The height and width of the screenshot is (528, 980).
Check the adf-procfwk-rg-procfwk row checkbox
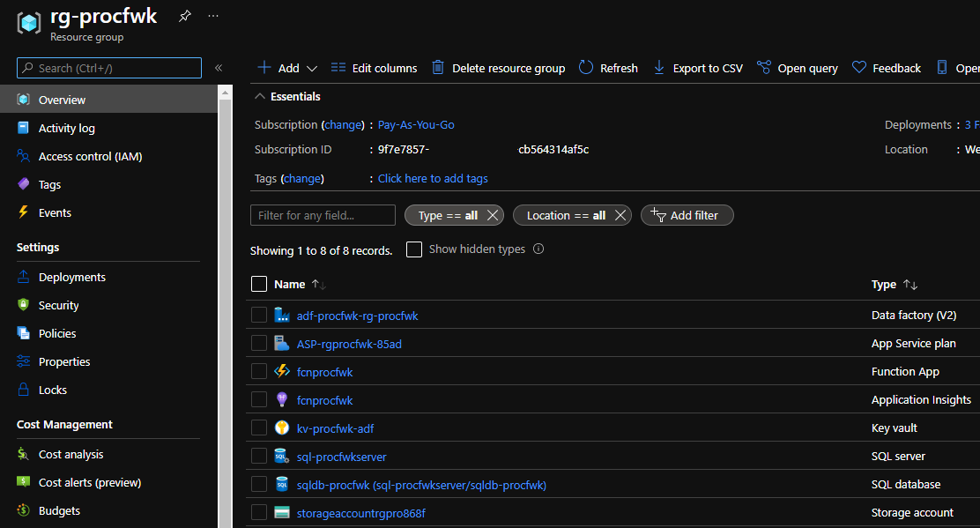tap(259, 315)
